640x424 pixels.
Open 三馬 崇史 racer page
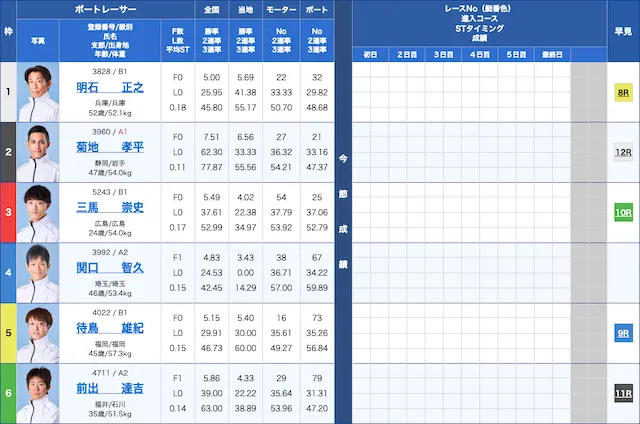pos(110,208)
